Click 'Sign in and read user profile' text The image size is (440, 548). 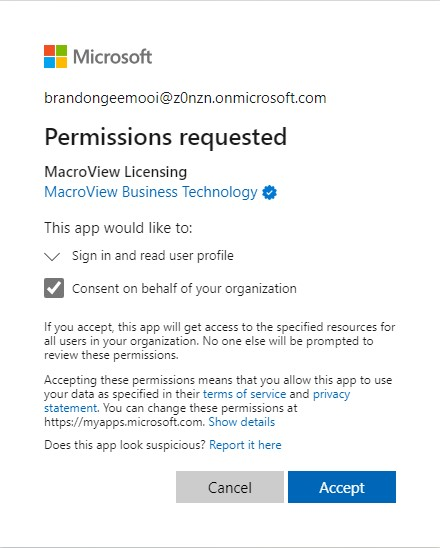pos(153,256)
